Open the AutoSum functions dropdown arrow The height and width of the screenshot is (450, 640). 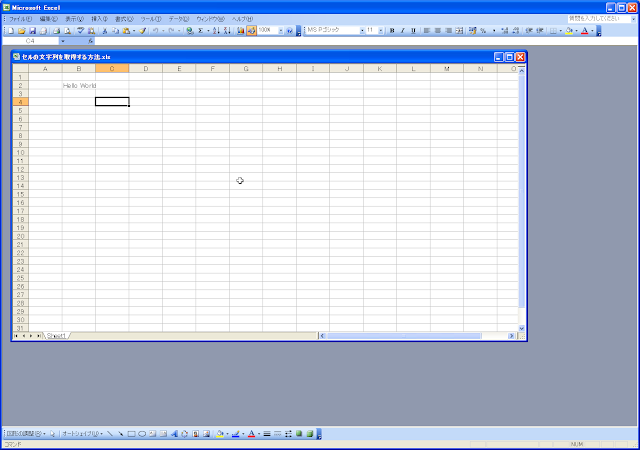click(x=208, y=31)
